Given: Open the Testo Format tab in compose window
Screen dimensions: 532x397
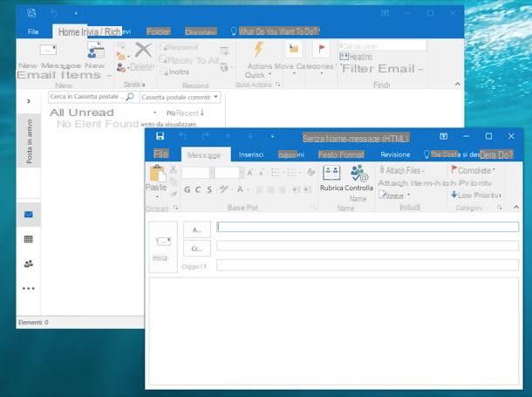Looking at the screenshot, I should pyautogui.click(x=341, y=154).
